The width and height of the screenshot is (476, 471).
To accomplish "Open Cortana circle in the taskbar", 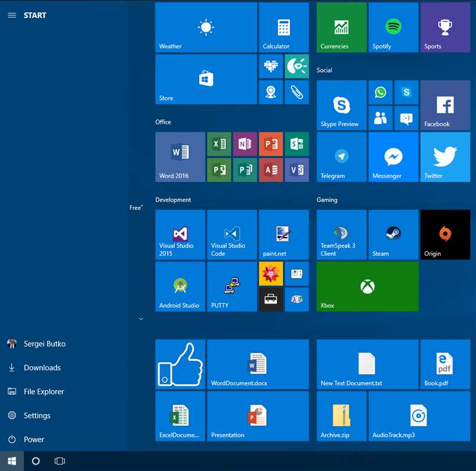I will tap(36, 461).
